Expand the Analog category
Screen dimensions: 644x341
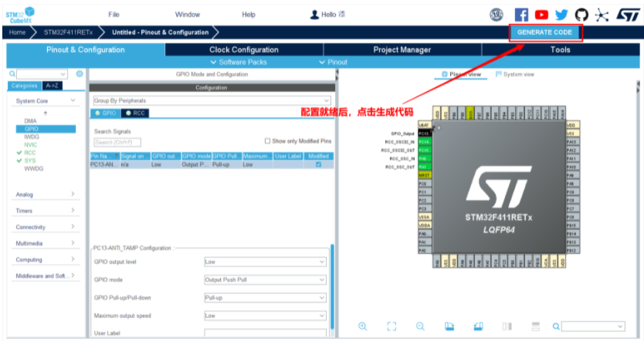[73, 194]
